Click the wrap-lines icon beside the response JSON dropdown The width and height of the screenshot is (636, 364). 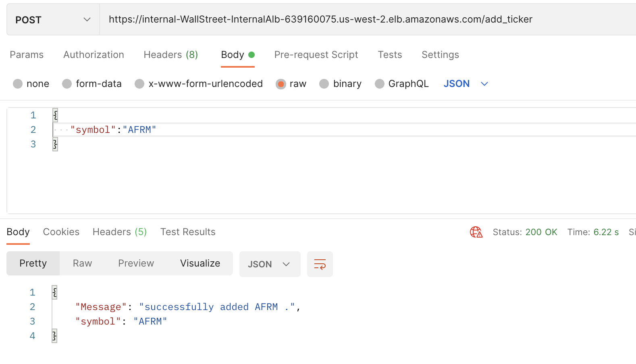pyautogui.click(x=320, y=264)
